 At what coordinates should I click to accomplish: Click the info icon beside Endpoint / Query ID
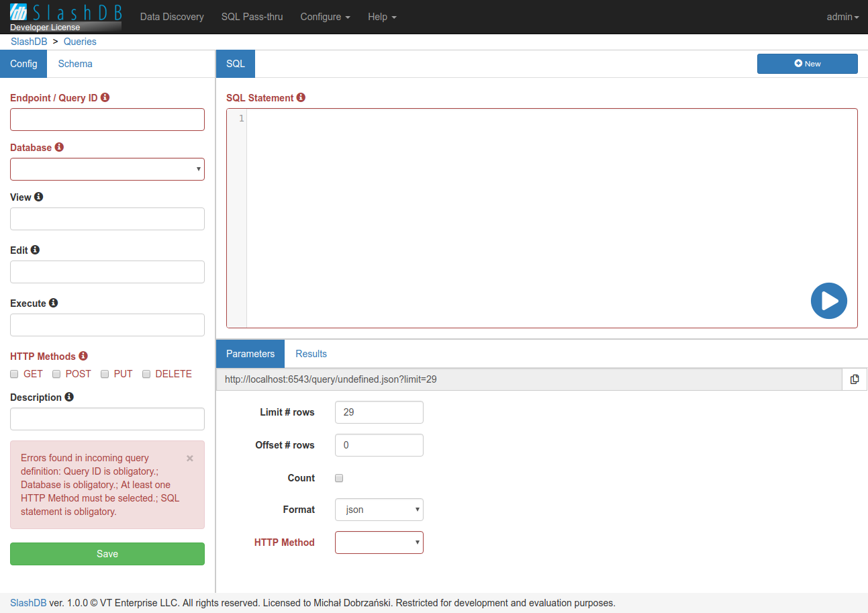[105, 97]
